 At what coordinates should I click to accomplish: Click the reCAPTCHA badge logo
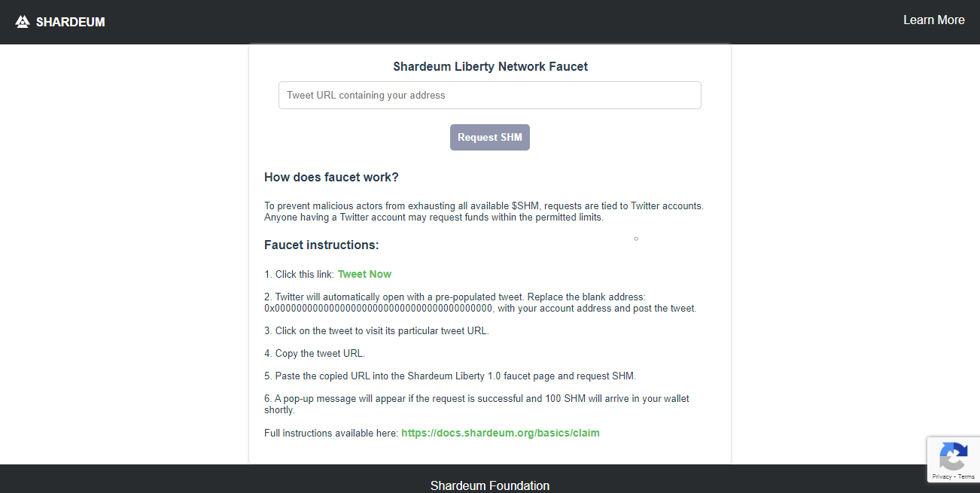click(953, 457)
